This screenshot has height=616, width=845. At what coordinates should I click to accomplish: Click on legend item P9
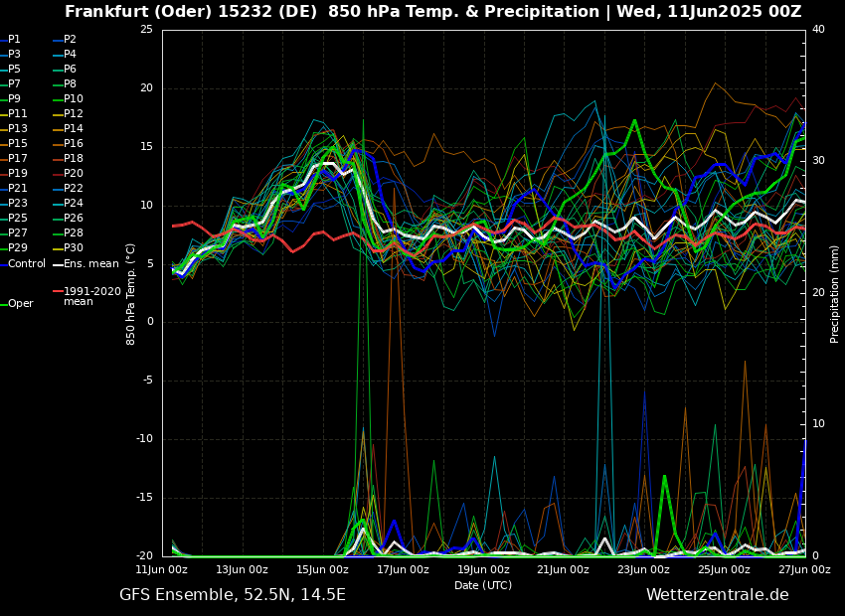pos(11,99)
